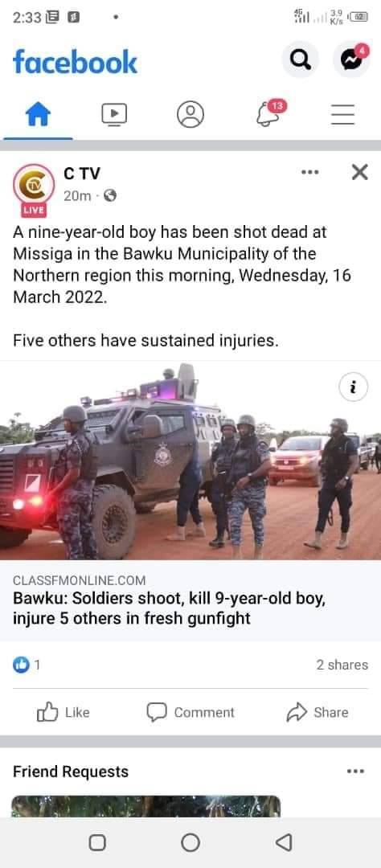
Task: Open the hamburger menu icon
Action: pos(342,115)
